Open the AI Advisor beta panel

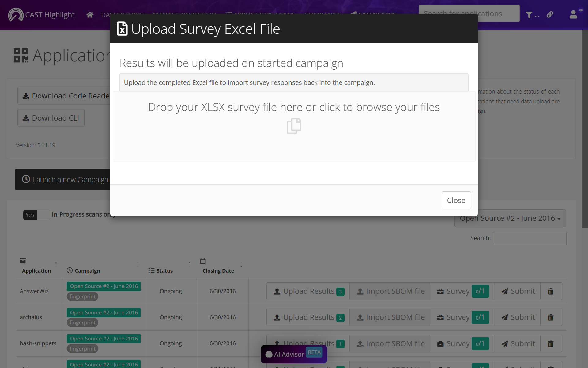tap(294, 354)
